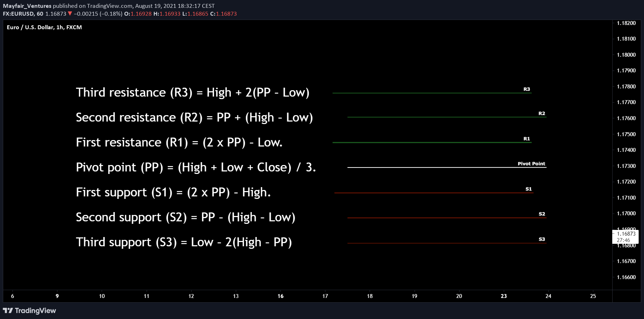Click the Euro / U.S. Dollar chart title

(x=44, y=27)
